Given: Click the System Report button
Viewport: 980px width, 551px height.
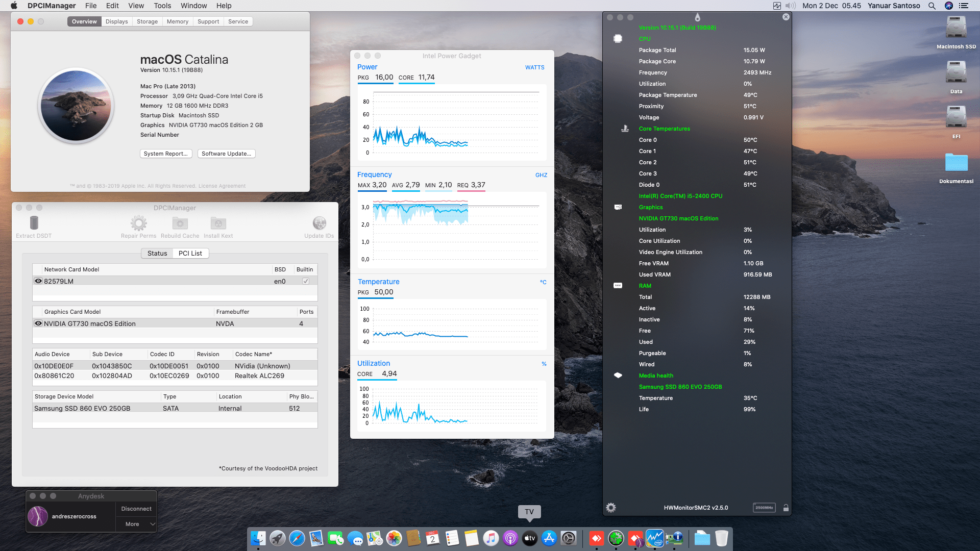Looking at the screenshot, I should tap(166, 154).
